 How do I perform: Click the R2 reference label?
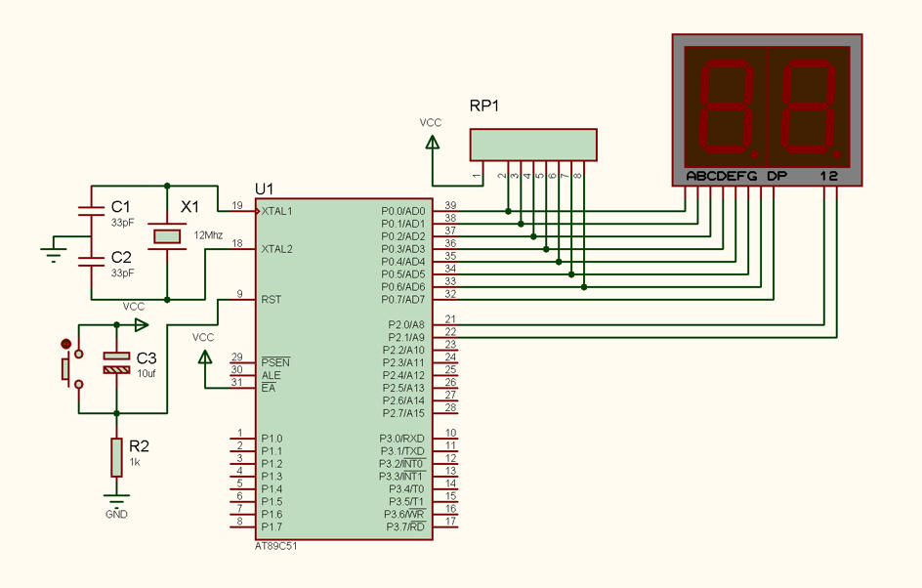point(139,445)
